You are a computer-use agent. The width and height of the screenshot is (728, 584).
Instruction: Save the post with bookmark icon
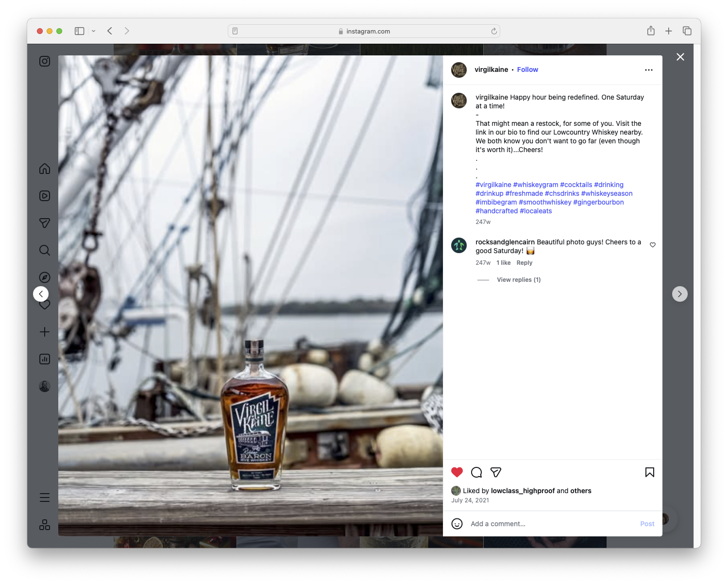(x=650, y=472)
